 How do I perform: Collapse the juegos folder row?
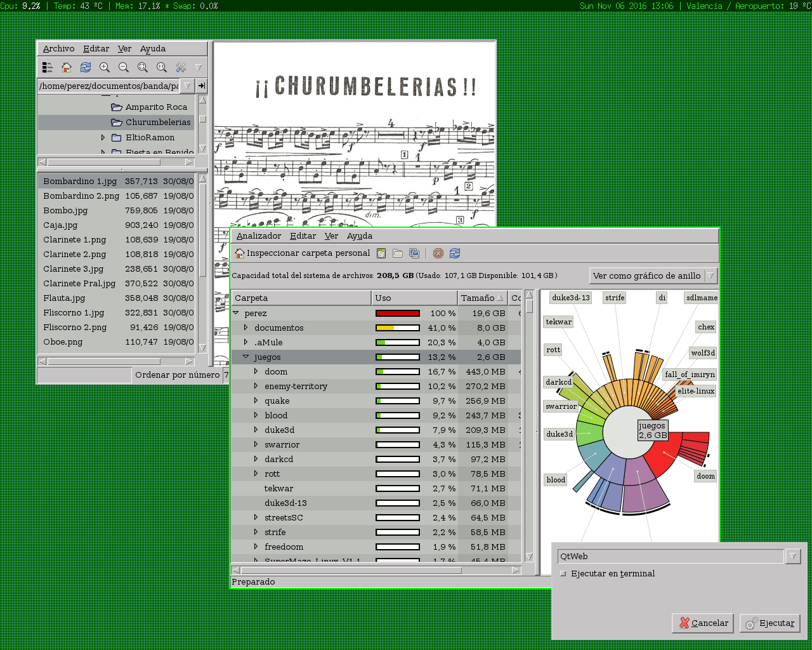(246, 357)
